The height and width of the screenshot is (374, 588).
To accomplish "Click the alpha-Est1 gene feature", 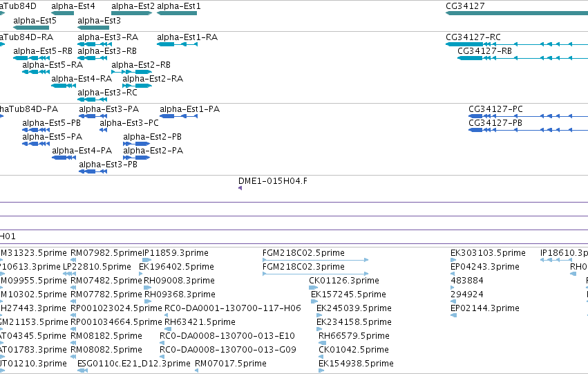I will (177, 13).
